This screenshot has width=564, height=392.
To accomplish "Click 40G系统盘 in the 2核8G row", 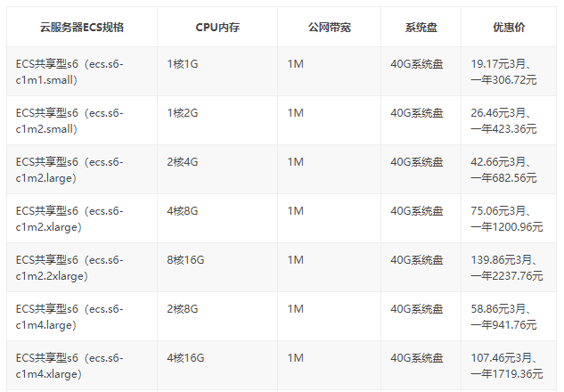I will pyautogui.click(x=416, y=309).
